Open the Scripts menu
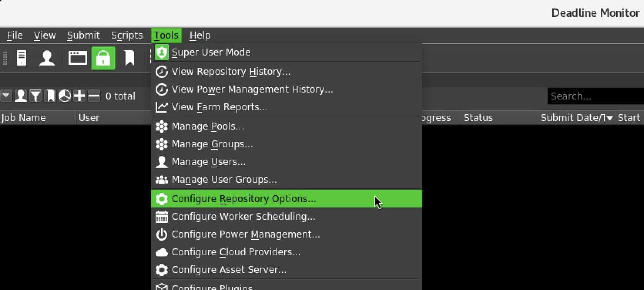The image size is (644, 290). coord(127,35)
